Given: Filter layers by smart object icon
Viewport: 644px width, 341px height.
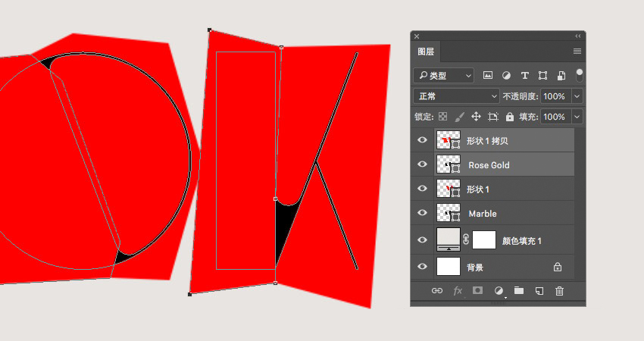Looking at the screenshot, I should point(561,75).
